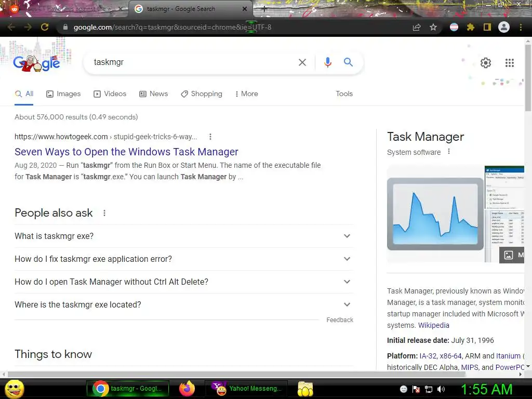Go back with the browser back arrow

tap(11, 27)
